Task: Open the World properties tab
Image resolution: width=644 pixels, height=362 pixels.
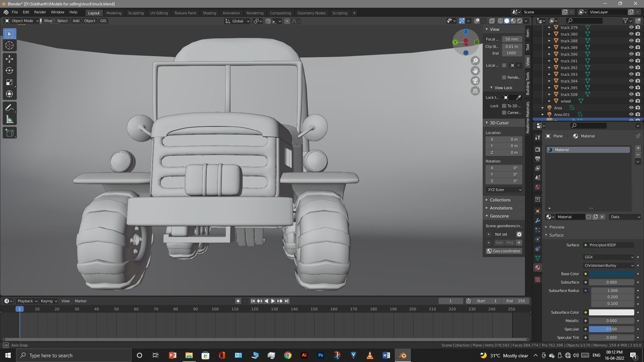Action: pyautogui.click(x=538, y=187)
